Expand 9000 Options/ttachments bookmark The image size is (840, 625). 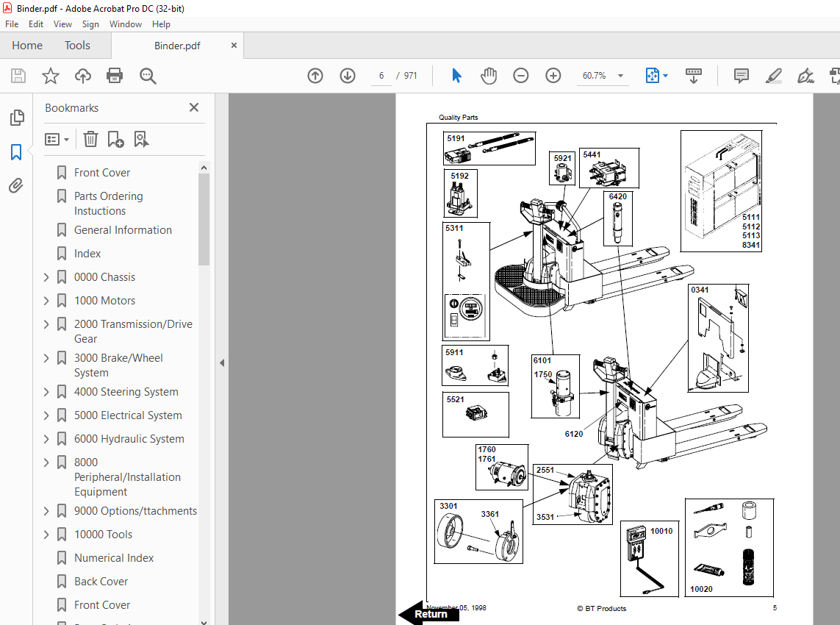(46, 511)
